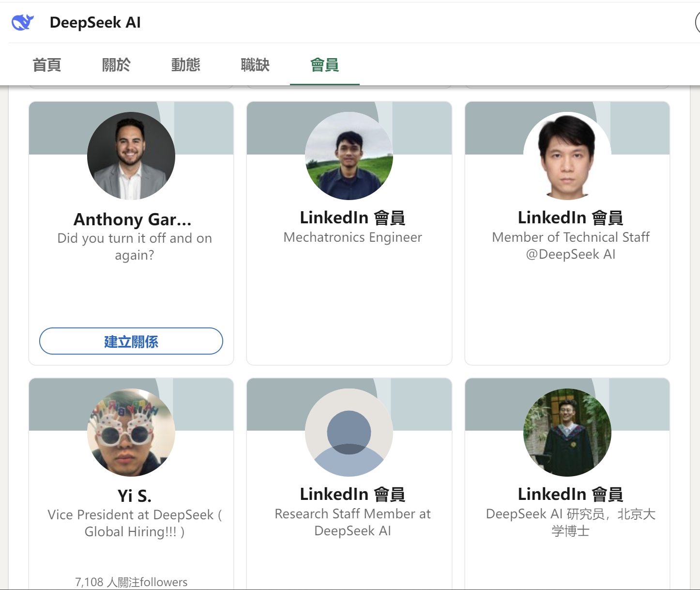Open the graduation gown member's photo
700x590 pixels.
pos(567,433)
